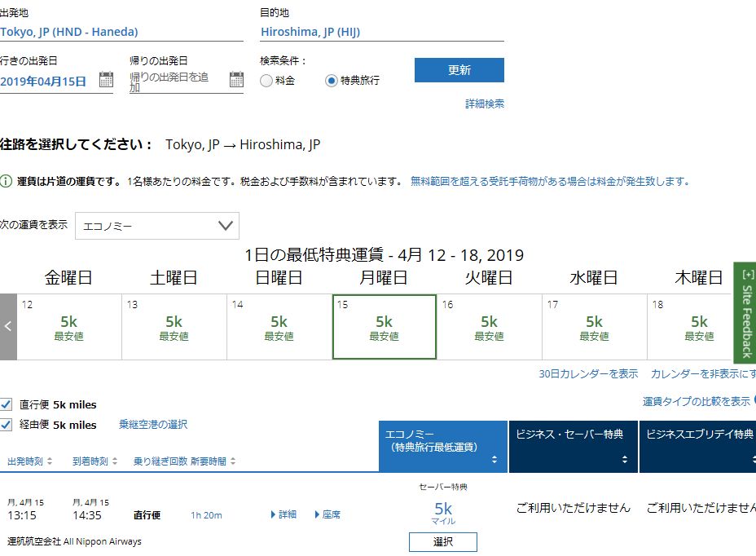Click the カレンダーを非表示 link
Image resolution: width=756 pixels, height=556 pixels.
(703, 374)
